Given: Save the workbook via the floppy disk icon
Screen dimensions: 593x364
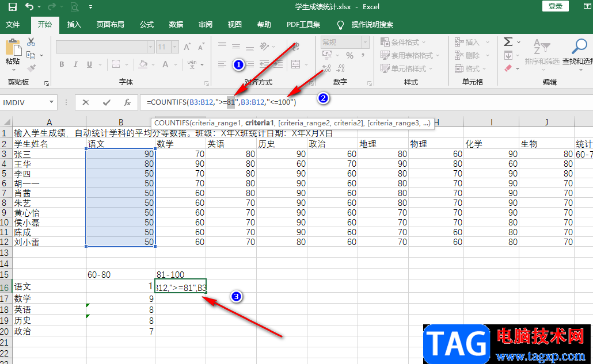Looking at the screenshot, I should click(x=13, y=6).
